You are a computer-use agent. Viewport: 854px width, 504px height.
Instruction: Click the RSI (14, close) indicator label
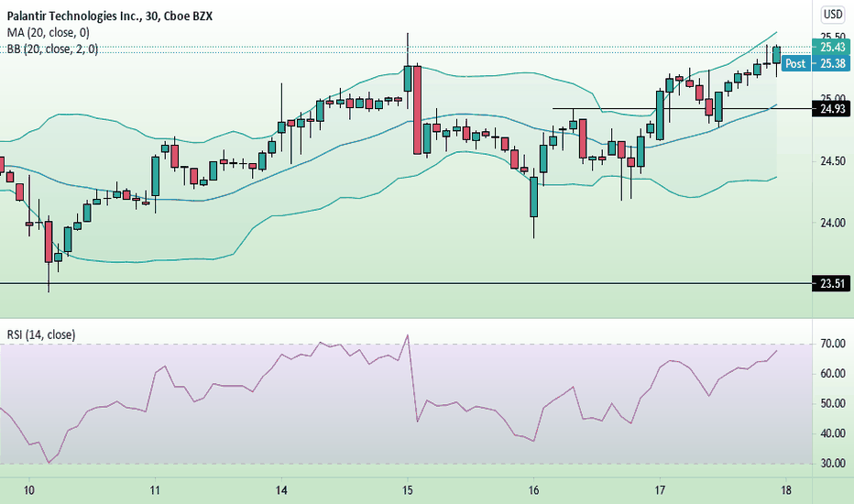(41, 334)
